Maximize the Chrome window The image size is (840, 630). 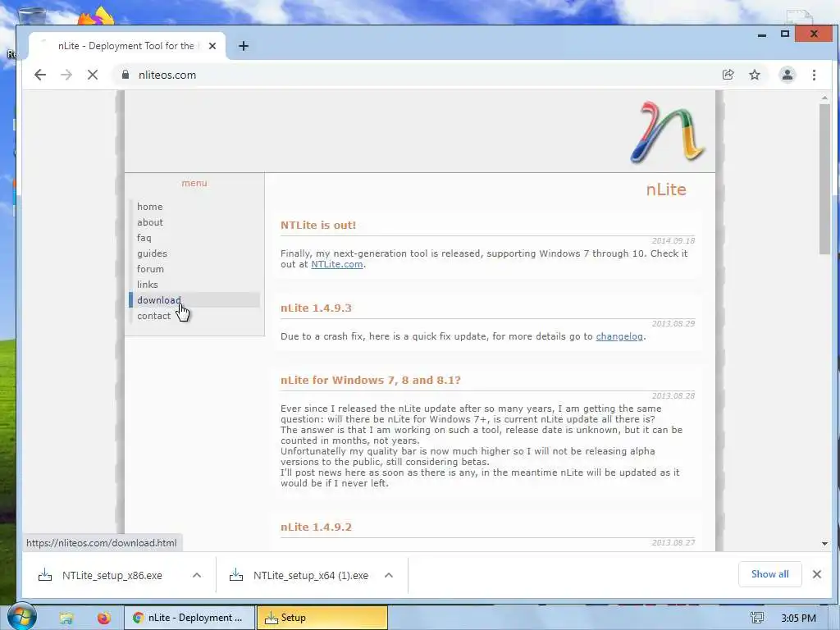785,34
